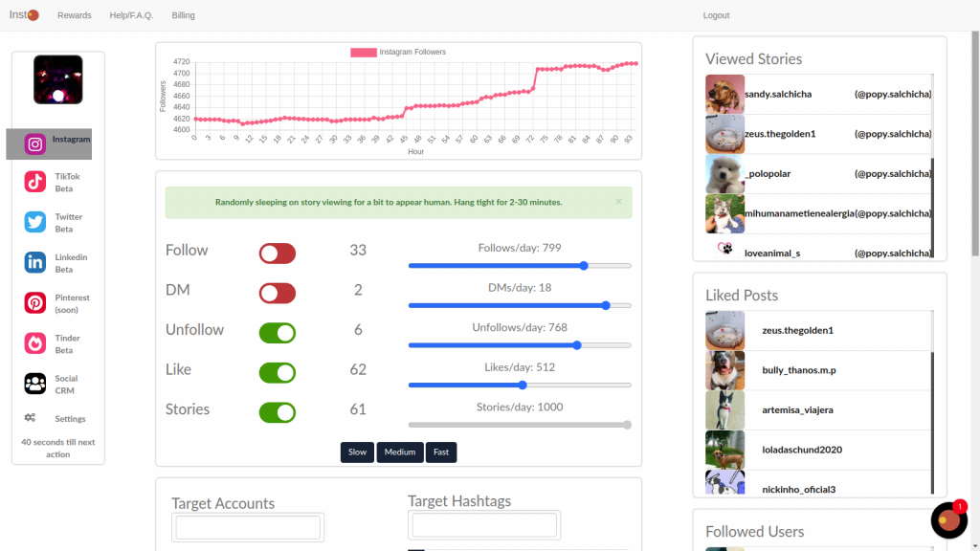This screenshot has width=980, height=551.
Task: Open the LinkedIn Beta section
Action: [34, 263]
